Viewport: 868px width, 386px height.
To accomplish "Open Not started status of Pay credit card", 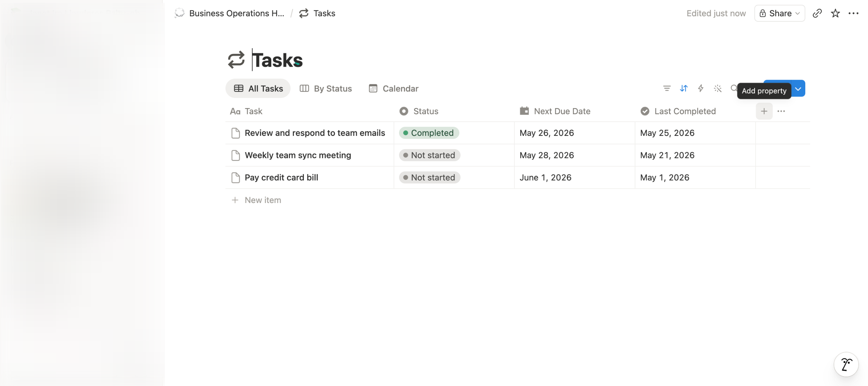I will [x=430, y=178].
